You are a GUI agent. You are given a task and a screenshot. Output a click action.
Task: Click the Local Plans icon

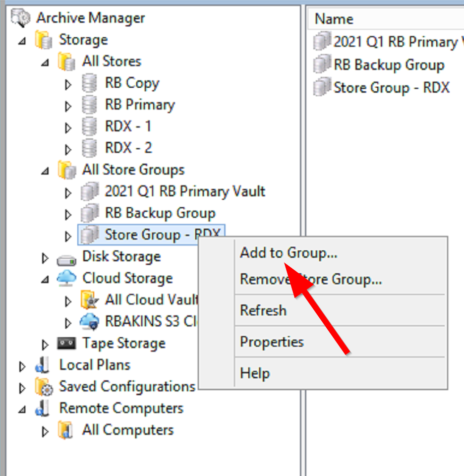coord(42,365)
